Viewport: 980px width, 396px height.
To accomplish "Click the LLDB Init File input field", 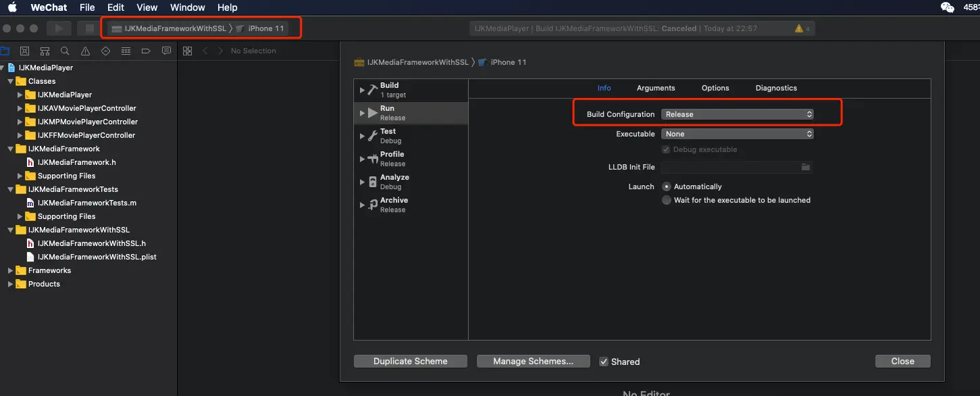I will click(731, 167).
